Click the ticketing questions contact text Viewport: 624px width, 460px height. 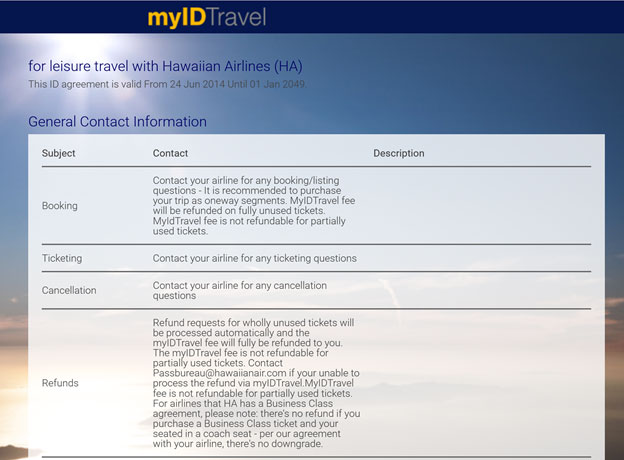254,258
